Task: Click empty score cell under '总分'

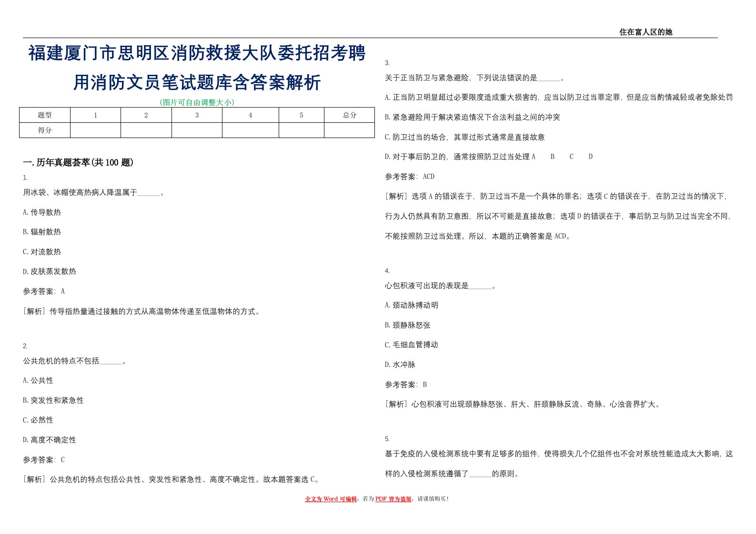Action: coord(349,130)
